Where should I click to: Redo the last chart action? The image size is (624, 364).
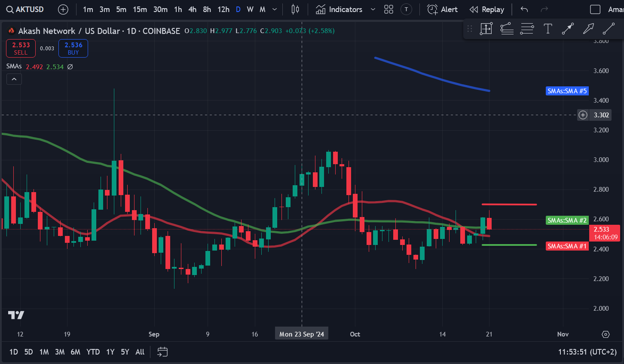tap(544, 9)
